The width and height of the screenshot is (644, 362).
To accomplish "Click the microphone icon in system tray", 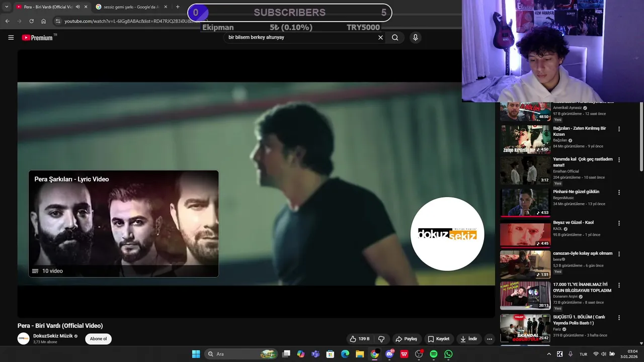I will click(x=571, y=354).
